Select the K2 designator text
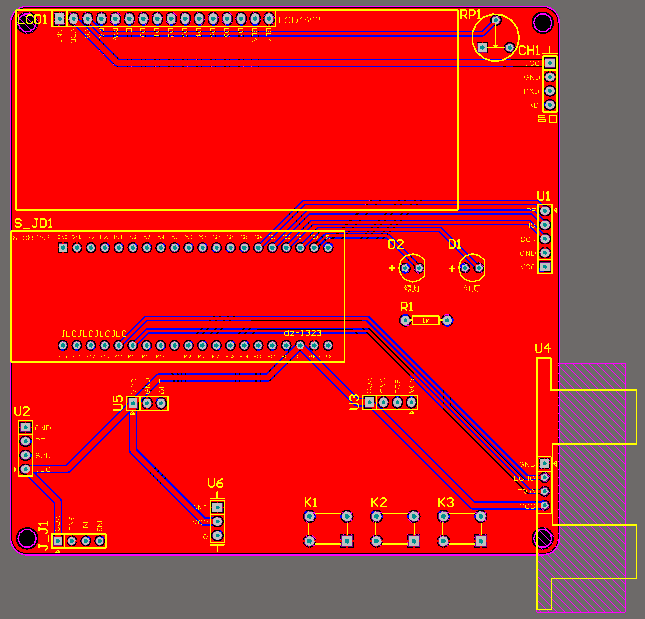Viewport: 645px width, 619px height. coord(379,502)
